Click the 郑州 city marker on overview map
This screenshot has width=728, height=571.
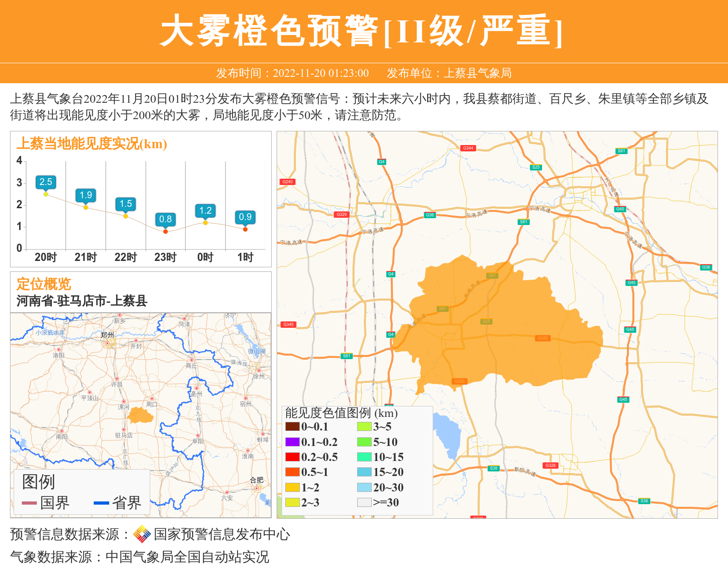coord(107,343)
